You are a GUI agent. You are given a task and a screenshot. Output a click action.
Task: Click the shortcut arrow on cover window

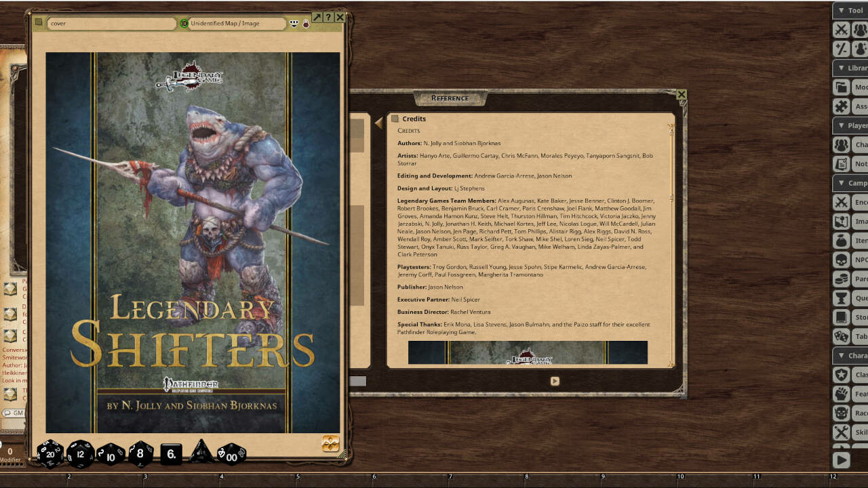pyautogui.click(x=317, y=17)
